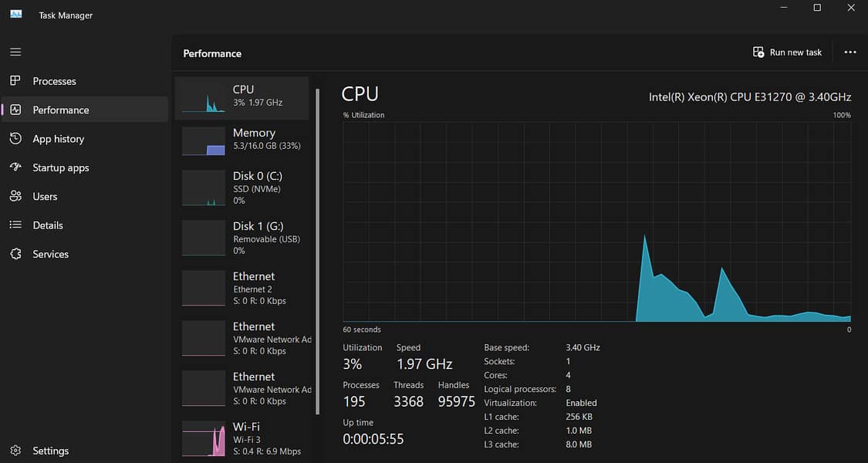Viewport: 868px width, 463px height.
Task: Click the Cores value 4
Action: (x=569, y=376)
